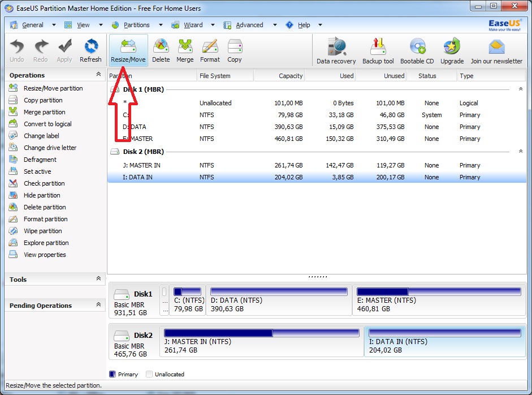The image size is (532, 395).
Task: Click the Delete partition toolbar icon
Action: [161, 50]
